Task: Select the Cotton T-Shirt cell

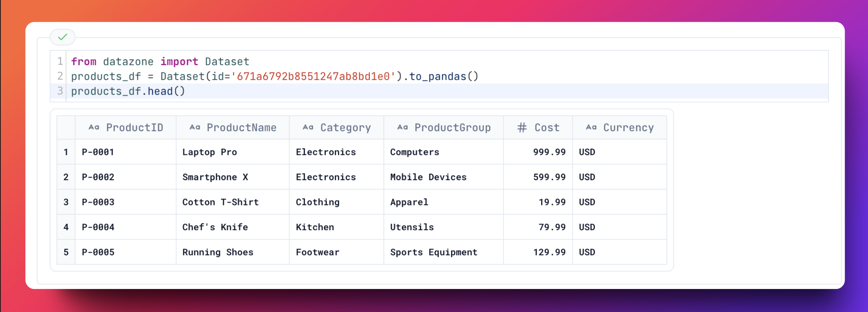Action: click(233, 202)
